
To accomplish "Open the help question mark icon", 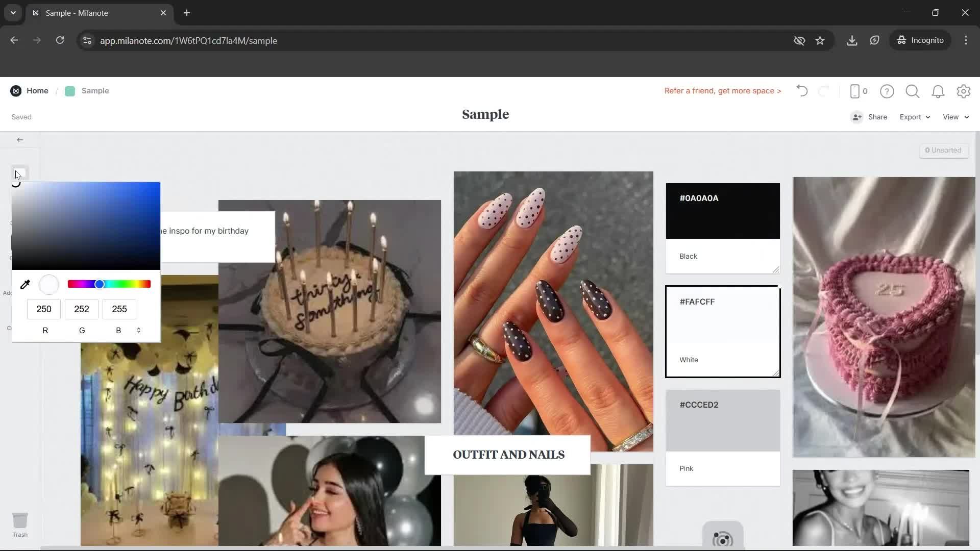I will (x=887, y=91).
